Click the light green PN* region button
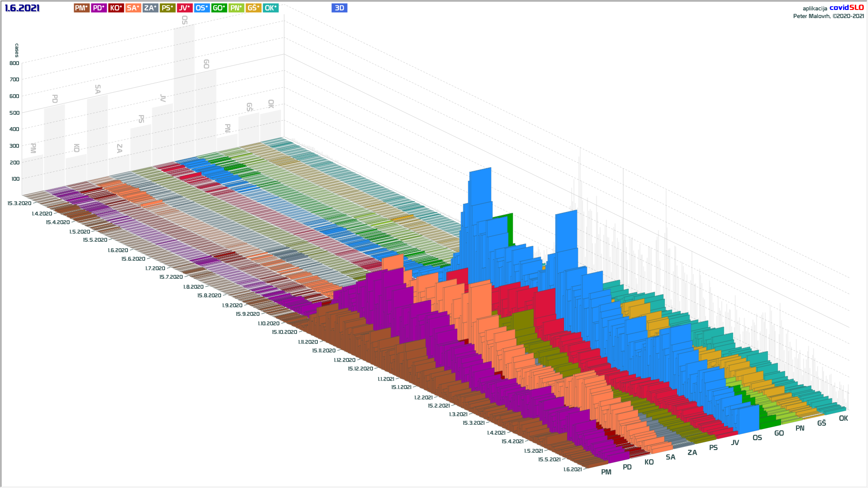 [x=236, y=8]
